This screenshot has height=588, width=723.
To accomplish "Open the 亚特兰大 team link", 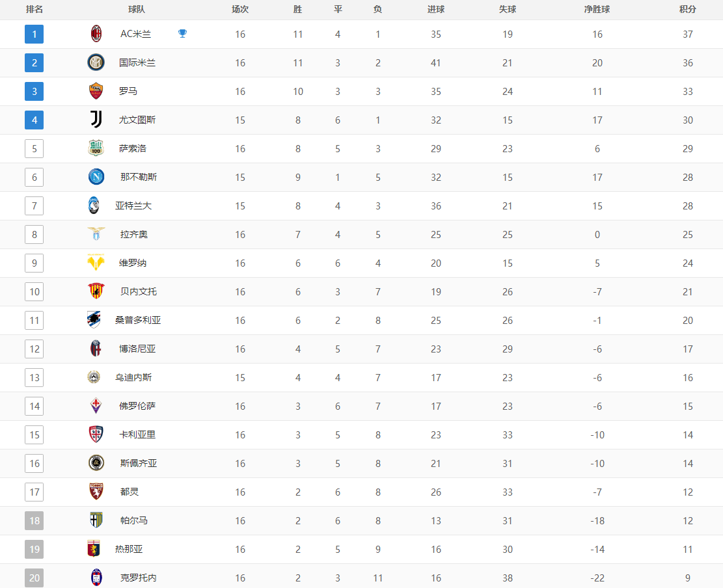I will pyautogui.click(x=133, y=206).
